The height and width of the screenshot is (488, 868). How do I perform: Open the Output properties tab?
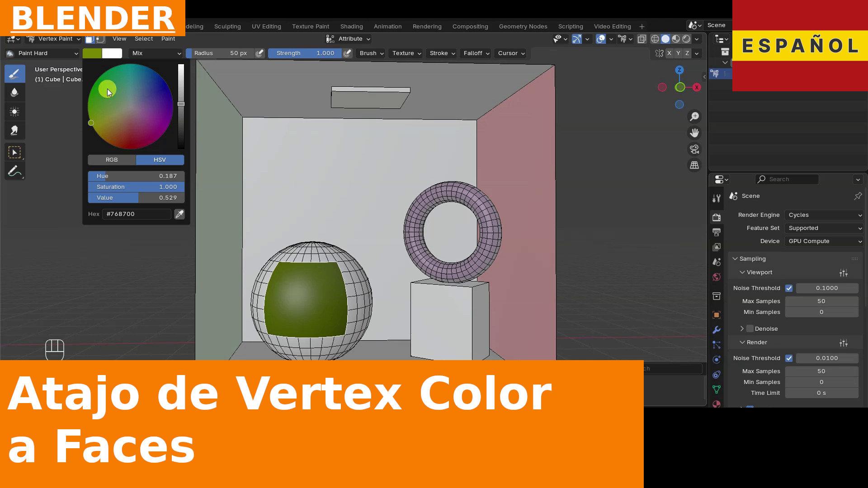point(717,232)
